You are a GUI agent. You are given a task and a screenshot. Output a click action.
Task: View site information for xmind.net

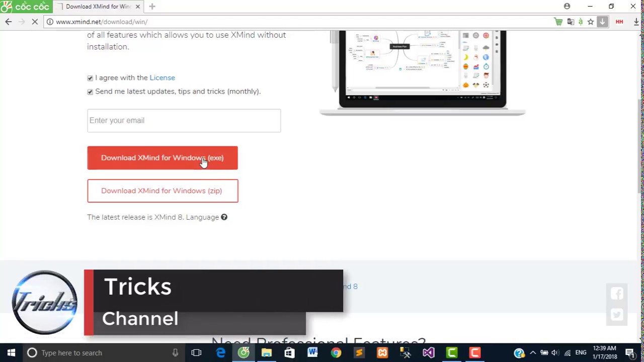pyautogui.click(x=50, y=22)
